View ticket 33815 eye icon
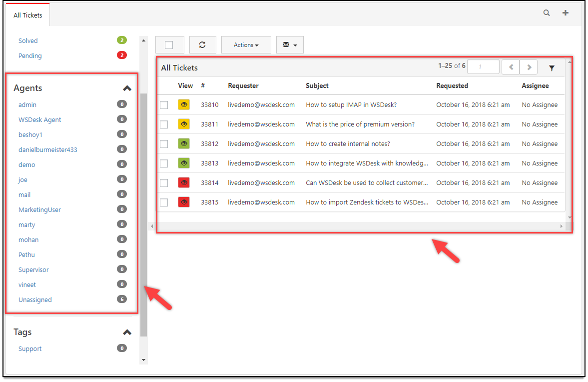 (x=184, y=202)
